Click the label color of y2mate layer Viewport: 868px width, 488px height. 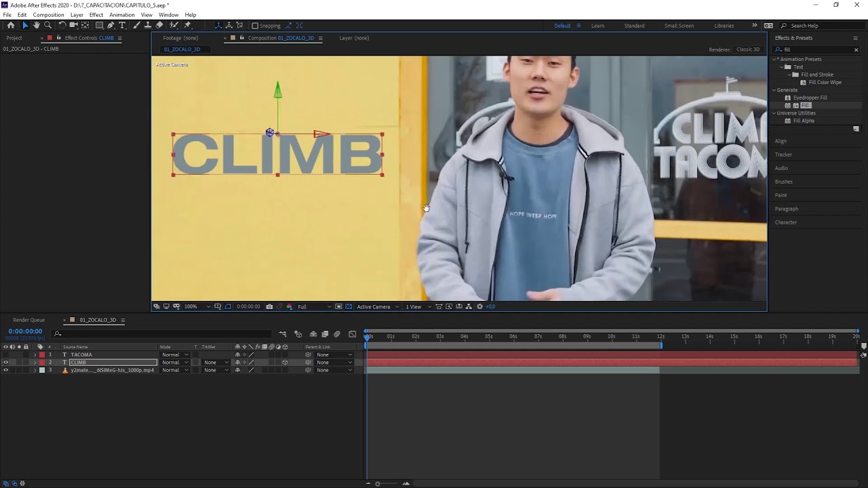[42, 370]
